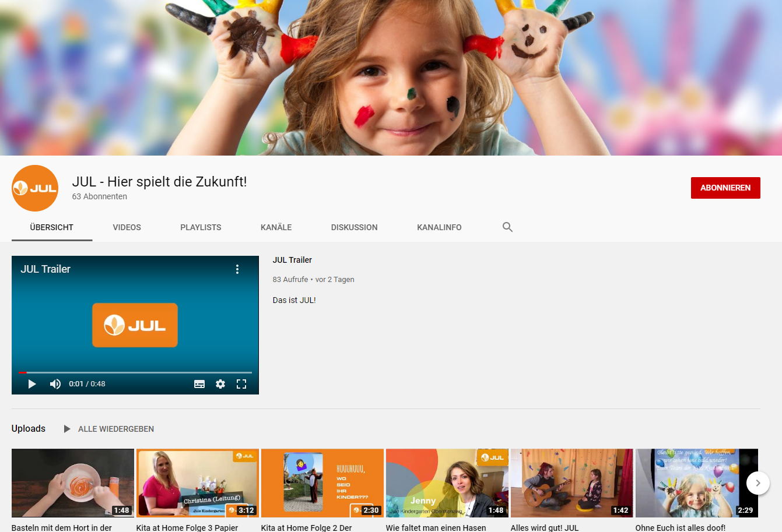Play the JUL Trailer video

32,384
